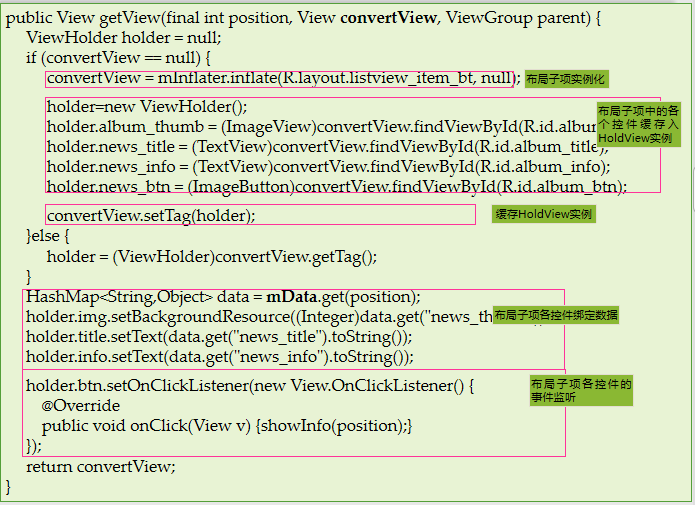Select the line holder=new ViewHolder();
Image resolution: width=695 pixels, height=505 pixels.
(147, 107)
